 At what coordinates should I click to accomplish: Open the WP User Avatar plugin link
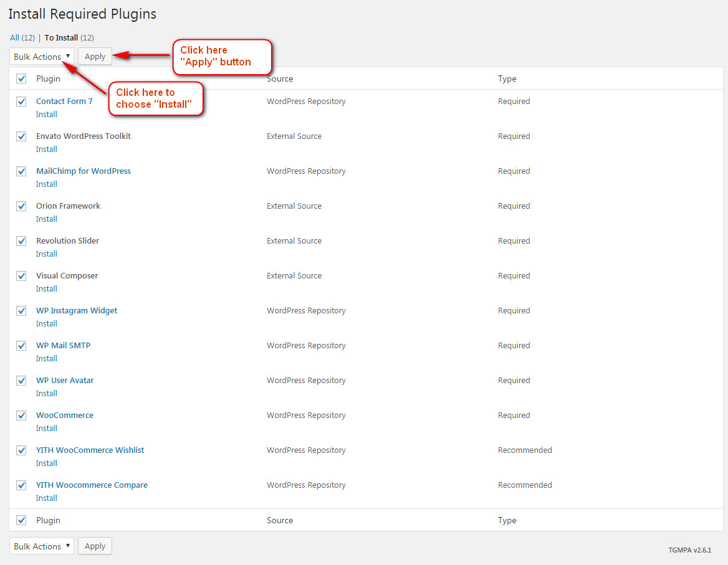coord(65,380)
